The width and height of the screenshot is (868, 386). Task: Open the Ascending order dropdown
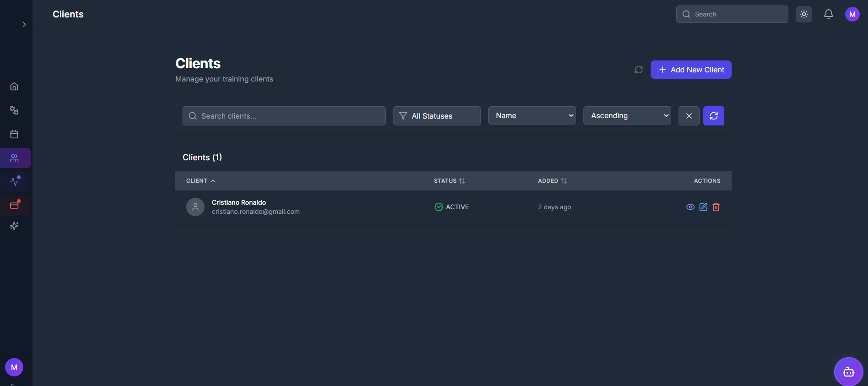tap(627, 116)
